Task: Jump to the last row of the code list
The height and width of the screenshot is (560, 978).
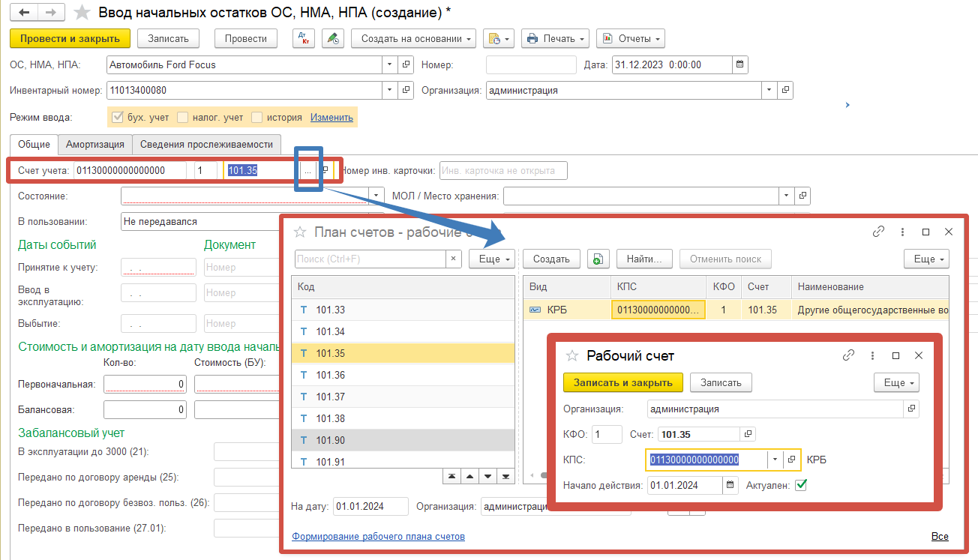Action: (x=506, y=476)
